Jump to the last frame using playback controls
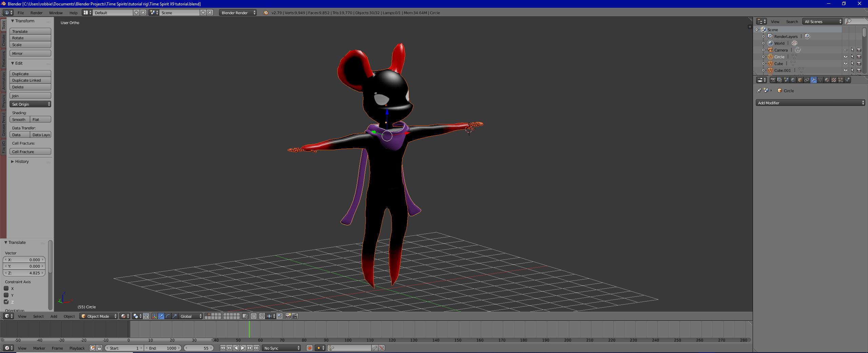Viewport: 868px width, 353px height. (x=257, y=348)
